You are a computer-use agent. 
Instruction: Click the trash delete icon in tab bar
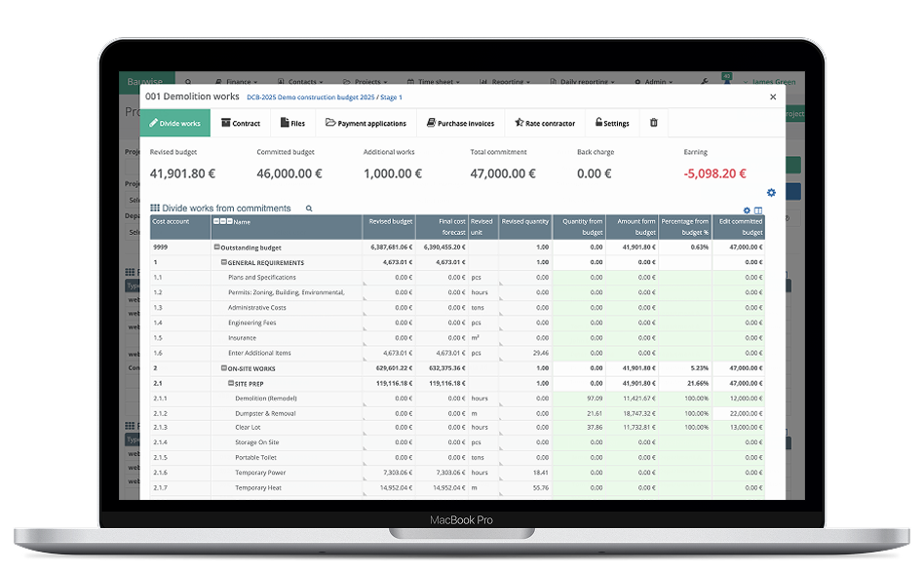(x=653, y=123)
